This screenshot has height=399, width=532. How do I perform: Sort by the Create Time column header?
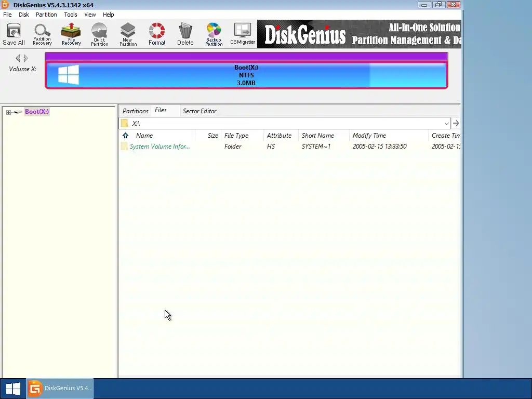click(x=445, y=136)
